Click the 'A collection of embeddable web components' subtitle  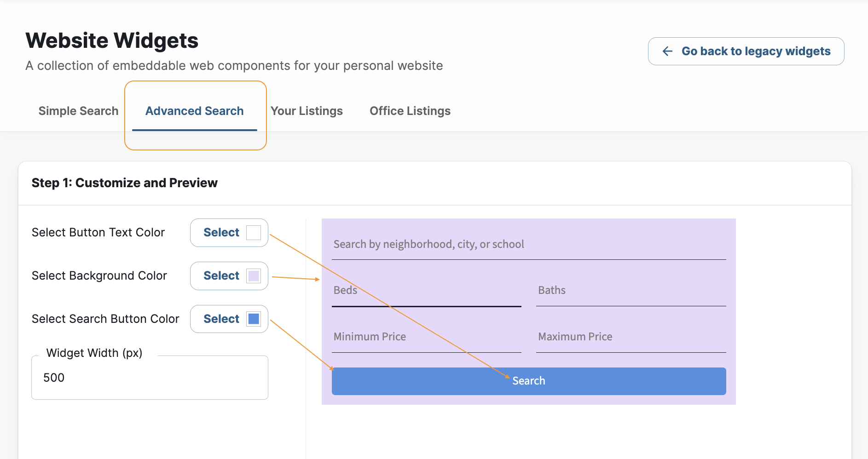click(x=234, y=66)
